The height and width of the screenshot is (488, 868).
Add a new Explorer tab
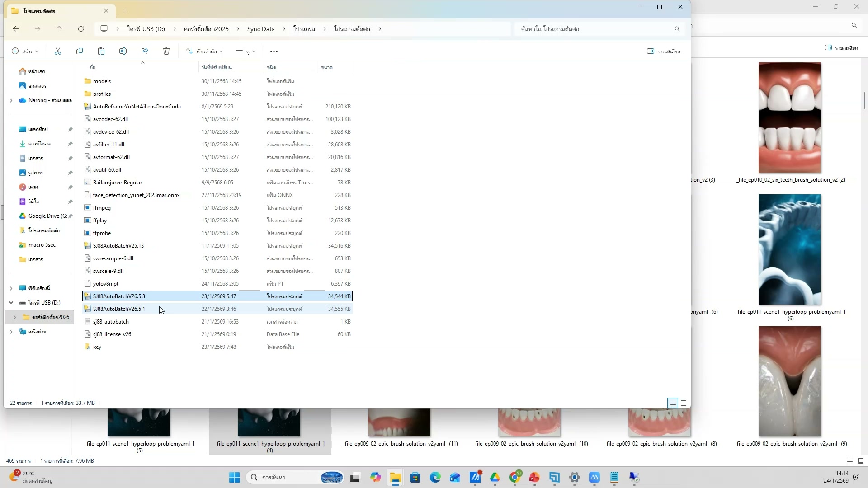coord(126,11)
